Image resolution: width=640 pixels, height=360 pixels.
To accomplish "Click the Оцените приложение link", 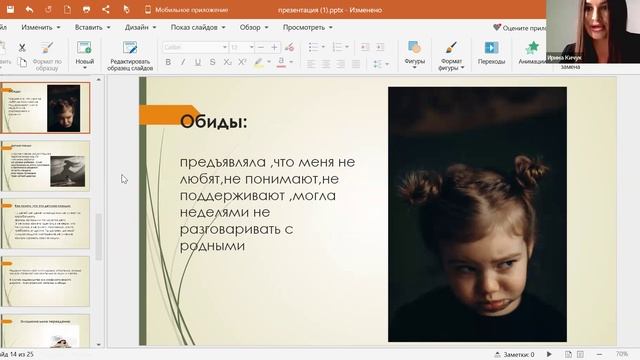I will point(519,28).
